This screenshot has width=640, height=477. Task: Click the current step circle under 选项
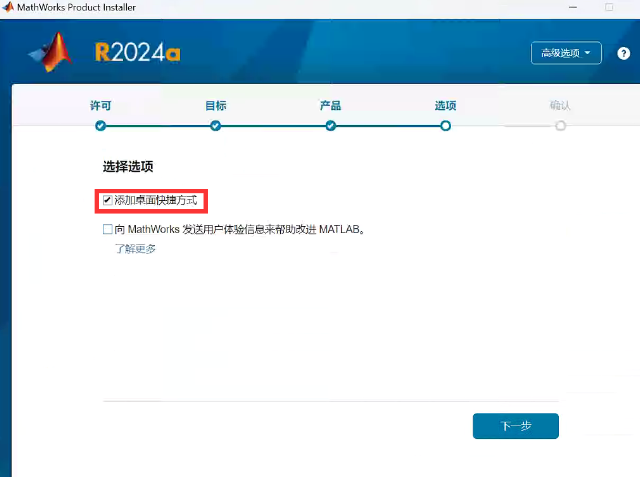pos(445,126)
